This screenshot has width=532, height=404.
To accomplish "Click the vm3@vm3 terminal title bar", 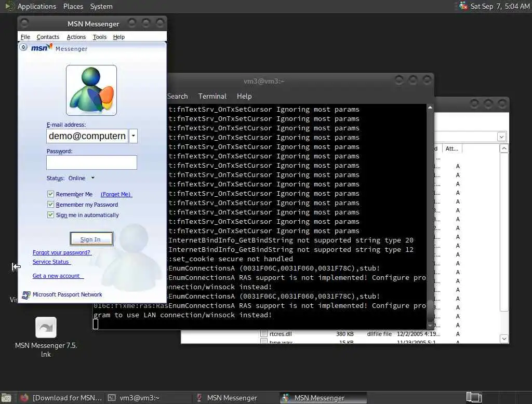I will (x=263, y=81).
